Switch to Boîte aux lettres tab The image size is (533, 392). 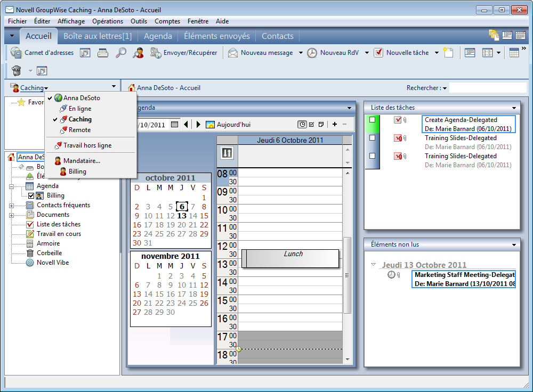pyautogui.click(x=98, y=36)
